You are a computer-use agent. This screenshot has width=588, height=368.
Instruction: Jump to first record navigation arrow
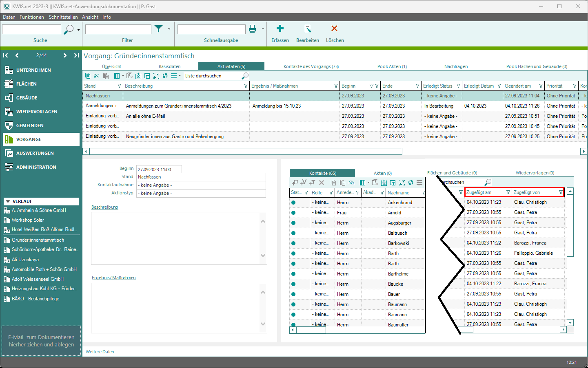(6, 55)
